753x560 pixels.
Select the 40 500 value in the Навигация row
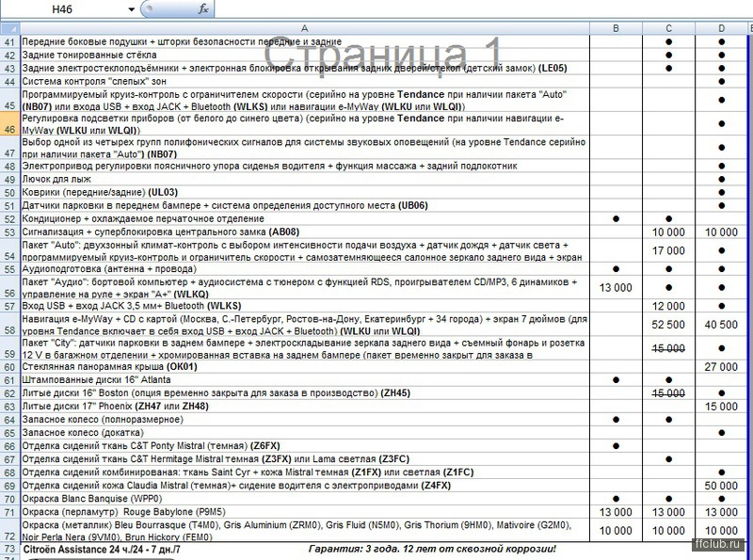coord(721,325)
